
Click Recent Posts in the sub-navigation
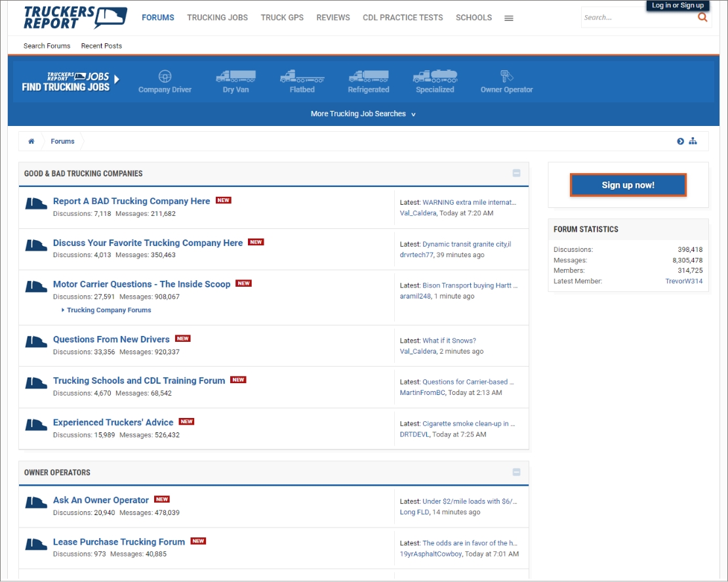click(101, 46)
